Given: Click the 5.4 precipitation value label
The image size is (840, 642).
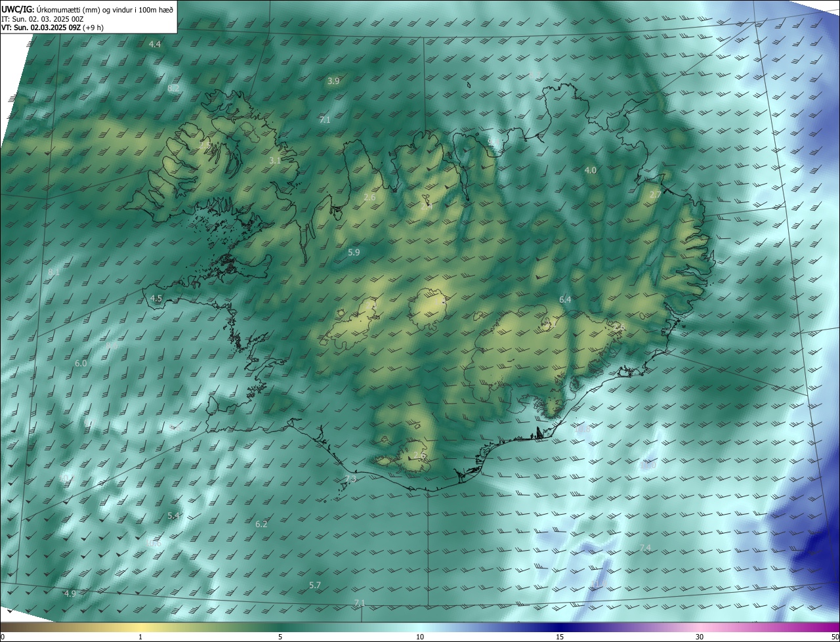Looking at the screenshot, I should [173, 516].
